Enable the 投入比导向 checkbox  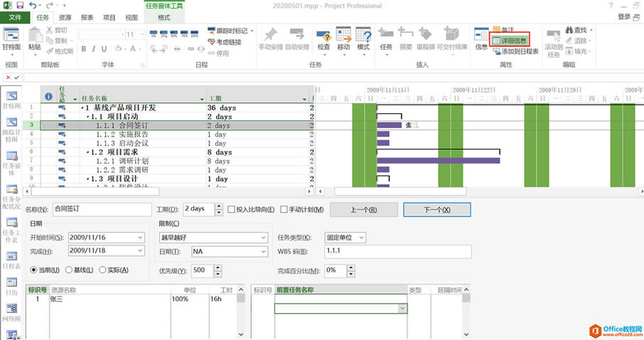[x=230, y=210]
